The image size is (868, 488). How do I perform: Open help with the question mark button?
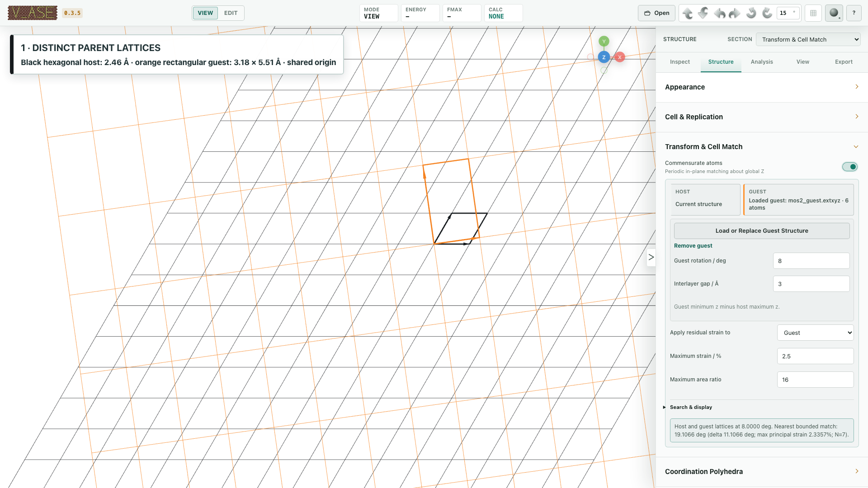tap(854, 13)
